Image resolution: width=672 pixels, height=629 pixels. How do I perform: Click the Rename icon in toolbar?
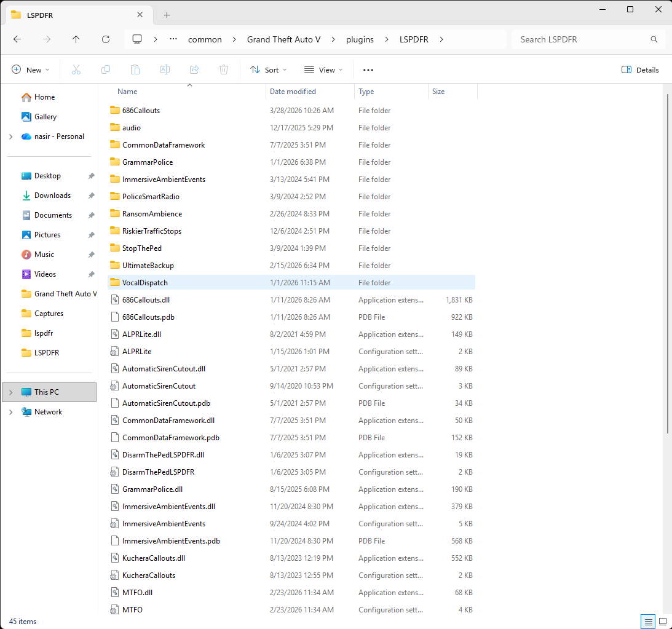pos(165,70)
